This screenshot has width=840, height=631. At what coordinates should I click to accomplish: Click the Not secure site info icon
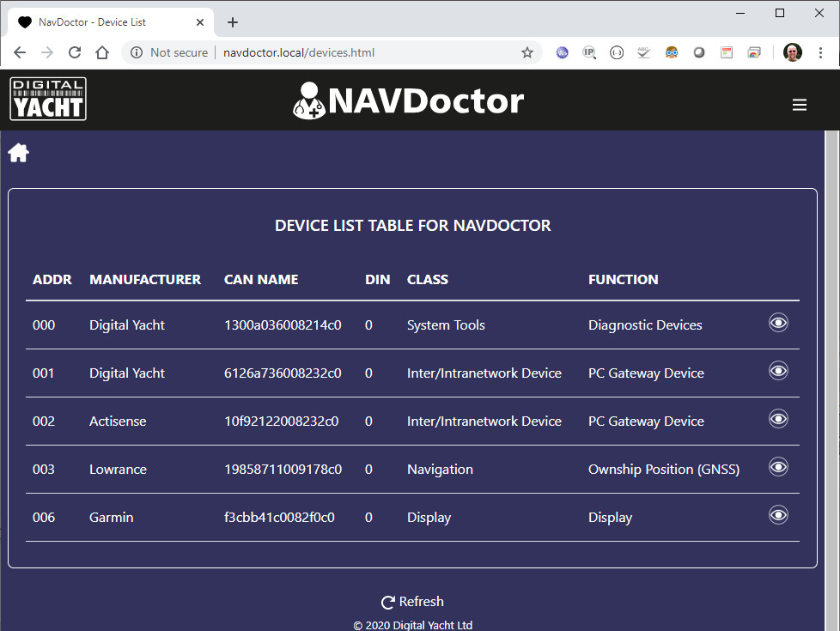(x=136, y=52)
